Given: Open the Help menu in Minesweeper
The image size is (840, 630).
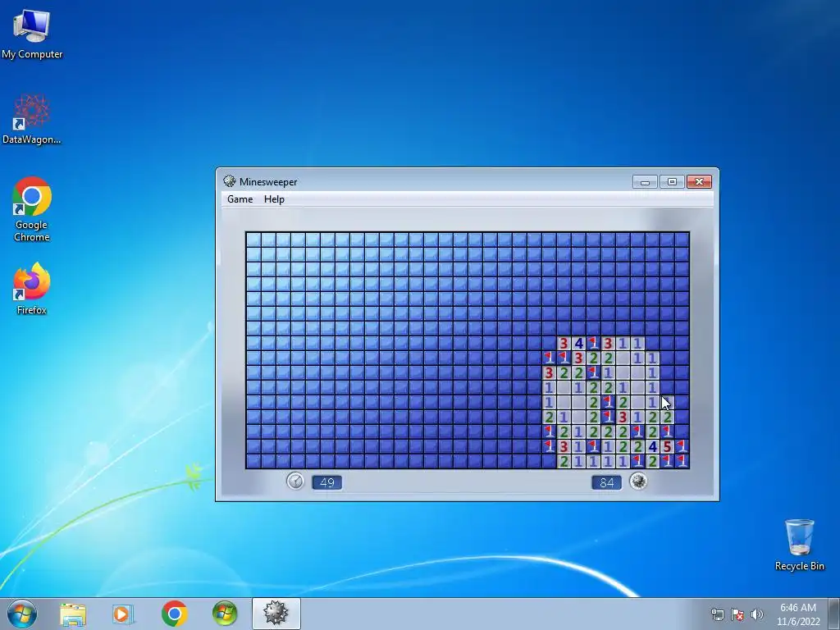Looking at the screenshot, I should 274,199.
